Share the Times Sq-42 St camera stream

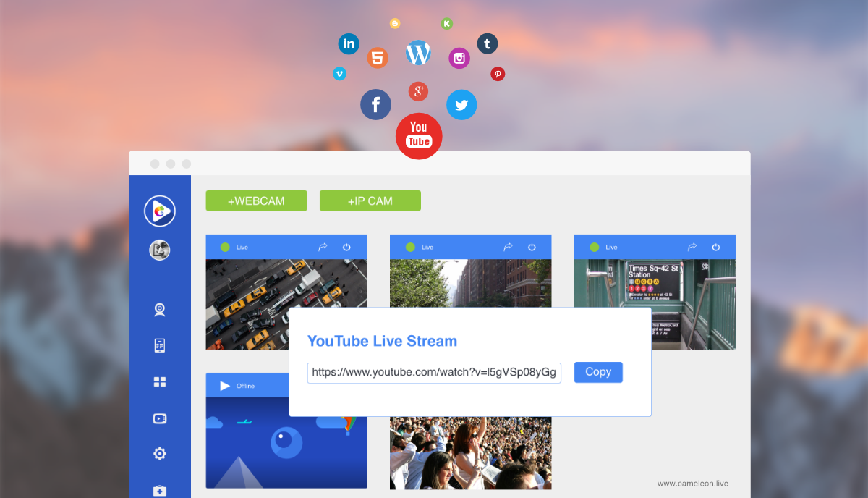(x=692, y=247)
